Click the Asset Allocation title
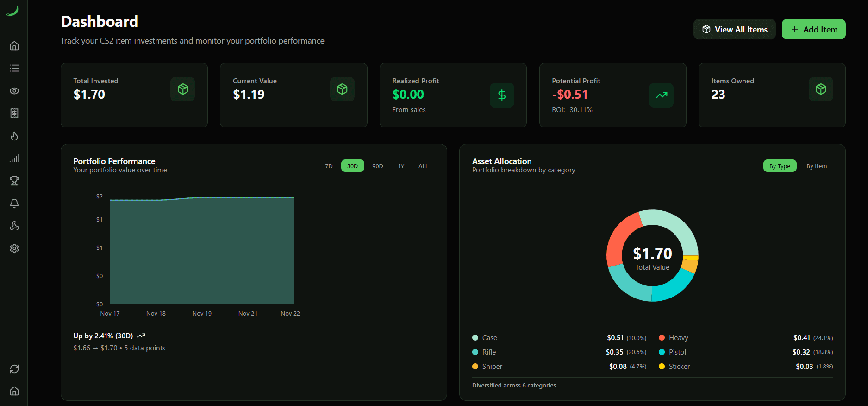The height and width of the screenshot is (406, 868). click(502, 161)
